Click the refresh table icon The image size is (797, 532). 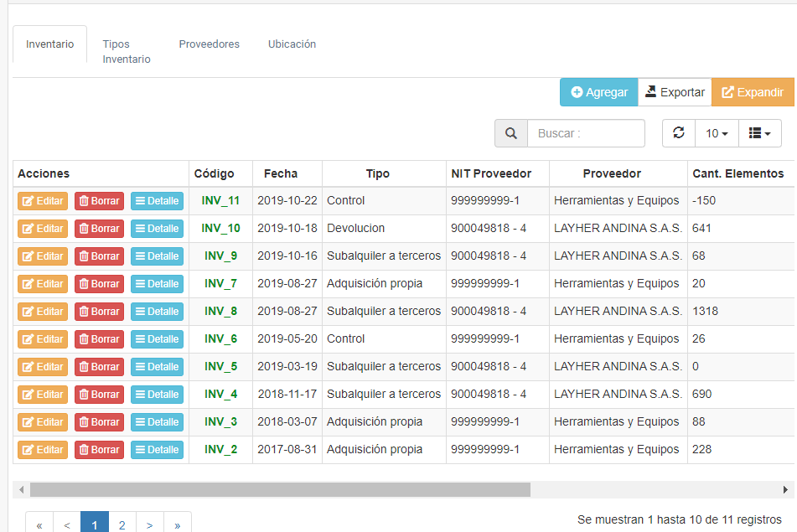679,133
